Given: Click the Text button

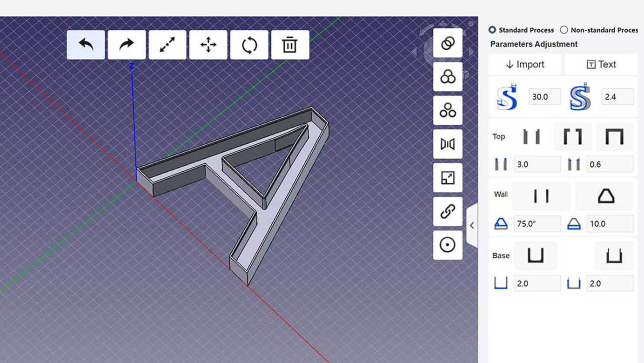Looking at the screenshot, I should pos(601,65).
